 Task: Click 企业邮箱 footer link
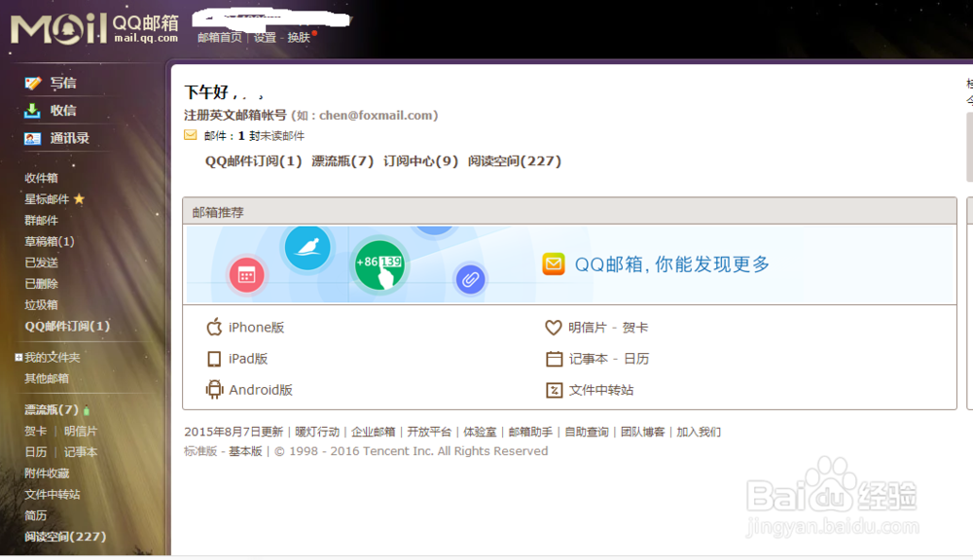[x=373, y=432]
